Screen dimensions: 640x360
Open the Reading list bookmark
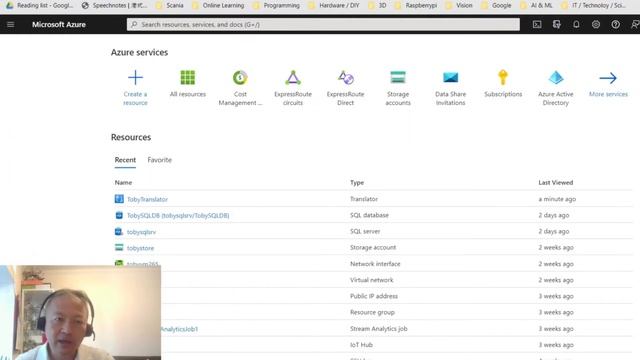pos(40,5)
